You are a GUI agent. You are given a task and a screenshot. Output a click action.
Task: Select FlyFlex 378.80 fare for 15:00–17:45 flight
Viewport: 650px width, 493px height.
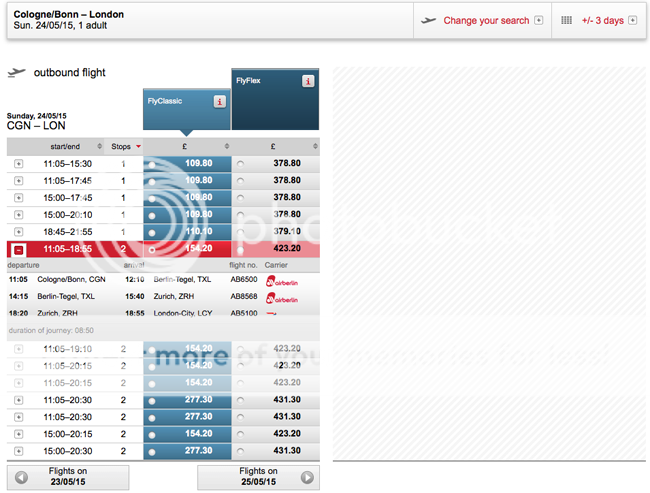240,198
